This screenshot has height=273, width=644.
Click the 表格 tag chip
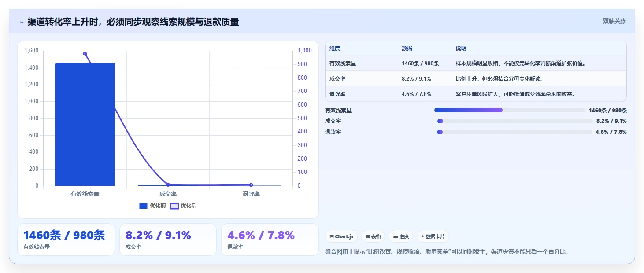tap(373, 236)
